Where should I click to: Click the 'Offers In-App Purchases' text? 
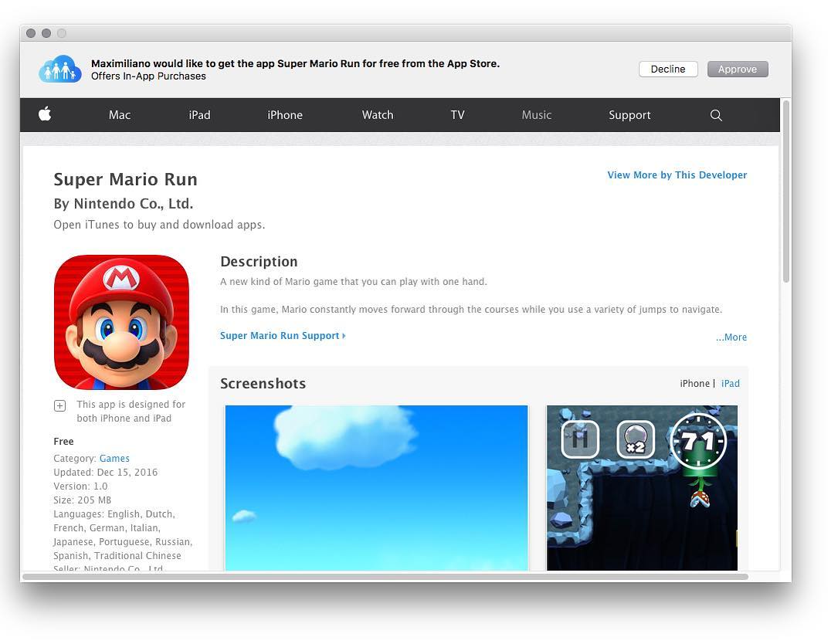click(x=148, y=76)
